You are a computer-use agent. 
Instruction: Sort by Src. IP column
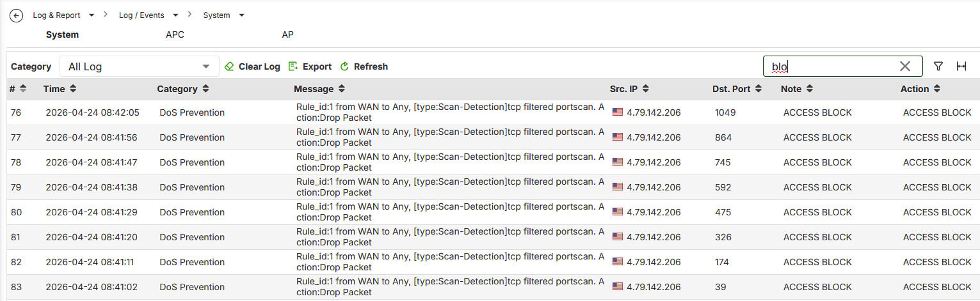pyautogui.click(x=645, y=89)
